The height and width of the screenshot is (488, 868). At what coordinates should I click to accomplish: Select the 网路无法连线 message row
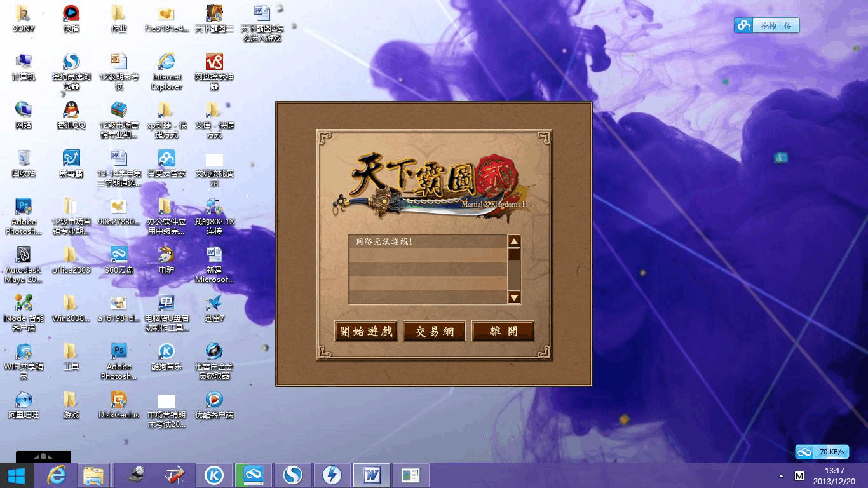click(x=428, y=241)
